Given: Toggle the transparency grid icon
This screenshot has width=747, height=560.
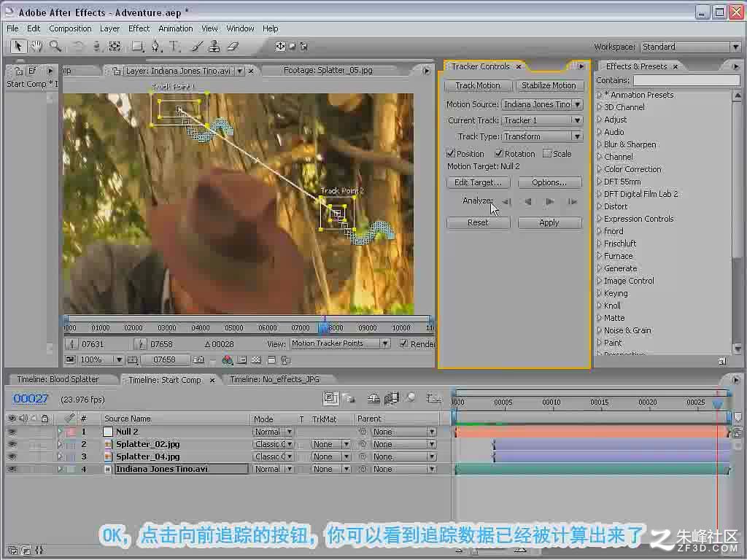Looking at the screenshot, I should click(x=256, y=360).
